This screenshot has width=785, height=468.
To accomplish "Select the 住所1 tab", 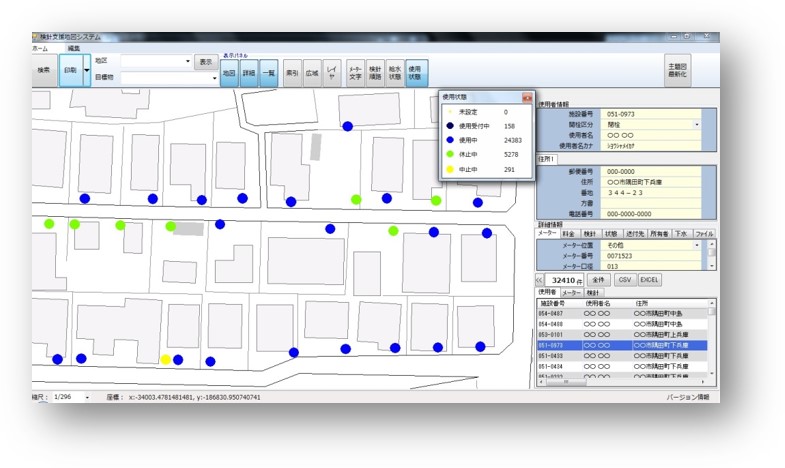I will 546,159.
